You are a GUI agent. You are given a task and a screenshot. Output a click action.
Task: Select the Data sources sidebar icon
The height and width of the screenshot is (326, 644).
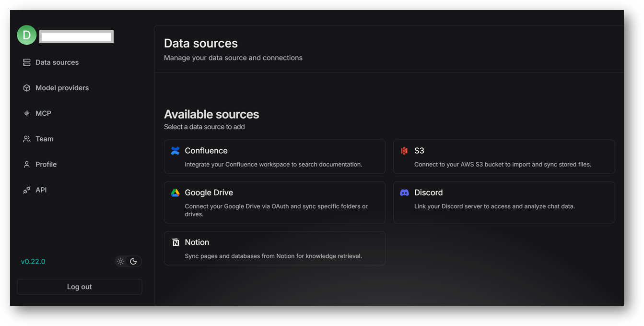(x=26, y=62)
